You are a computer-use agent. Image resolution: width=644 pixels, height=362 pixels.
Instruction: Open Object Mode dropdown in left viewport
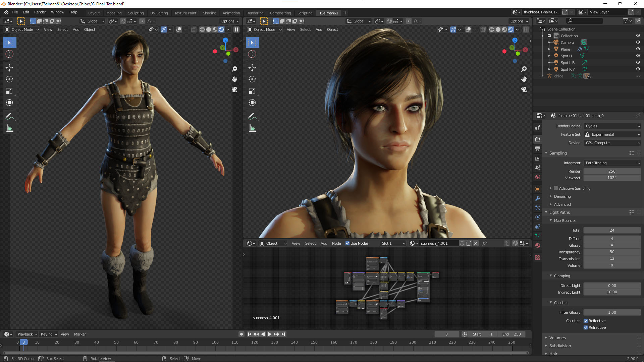coord(22,29)
